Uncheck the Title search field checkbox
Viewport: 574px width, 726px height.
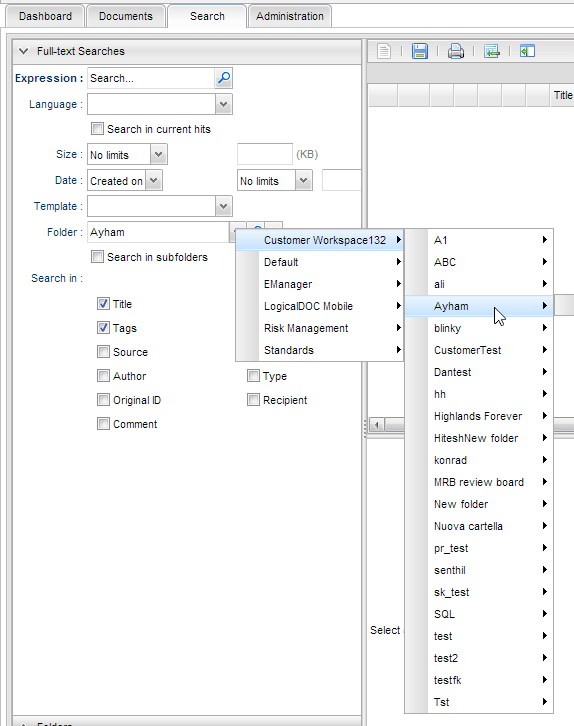click(x=103, y=304)
